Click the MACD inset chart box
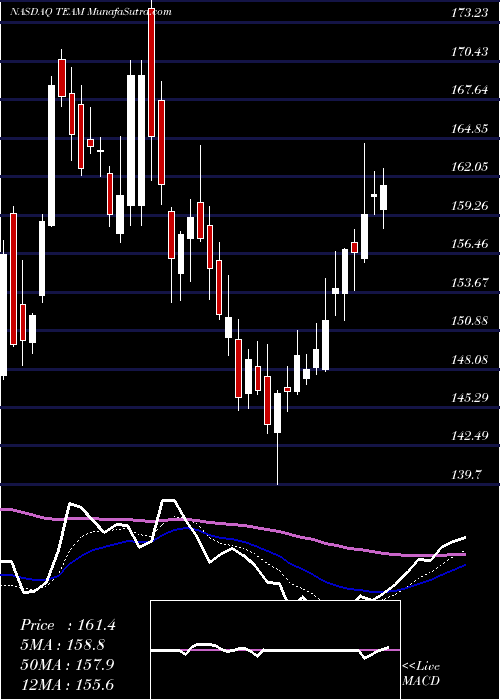This screenshot has height=700, width=500. click(x=275, y=650)
